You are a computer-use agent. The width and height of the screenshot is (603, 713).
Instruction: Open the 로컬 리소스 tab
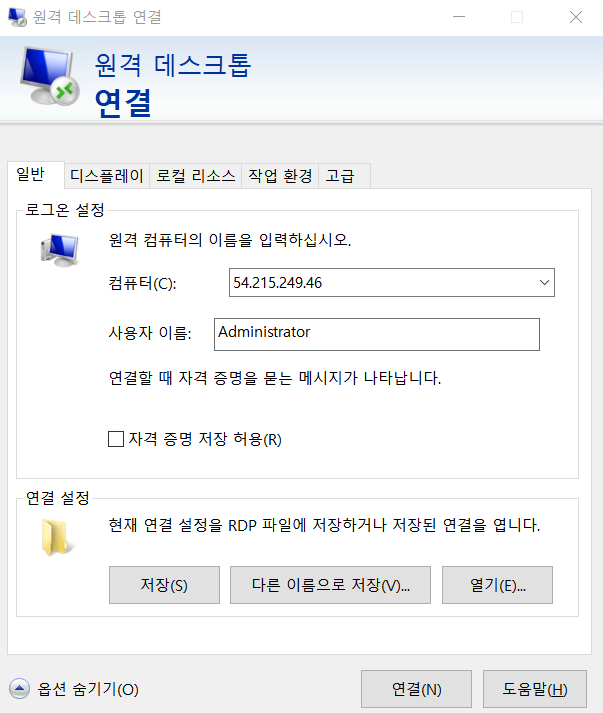click(x=196, y=176)
